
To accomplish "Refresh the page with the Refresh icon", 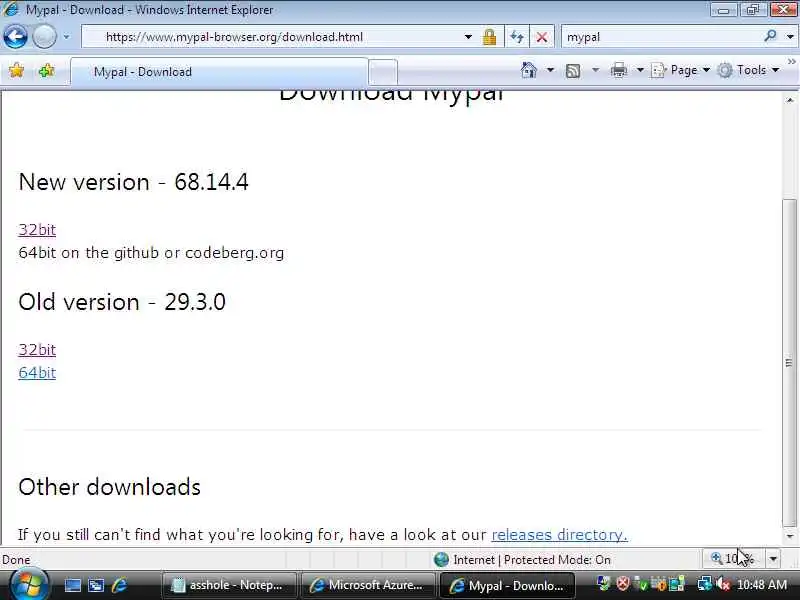I will (x=517, y=37).
